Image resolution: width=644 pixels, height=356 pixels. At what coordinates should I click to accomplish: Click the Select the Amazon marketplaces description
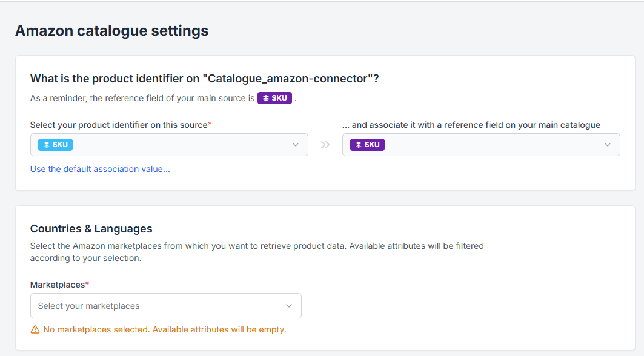click(x=257, y=252)
